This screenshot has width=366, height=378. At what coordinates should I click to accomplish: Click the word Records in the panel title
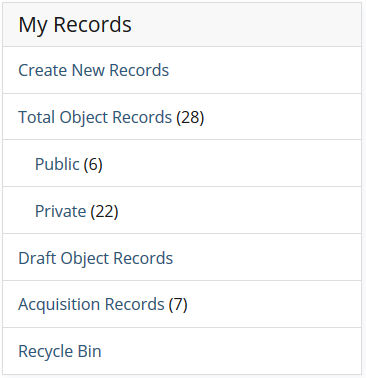(x=93, y=25)
